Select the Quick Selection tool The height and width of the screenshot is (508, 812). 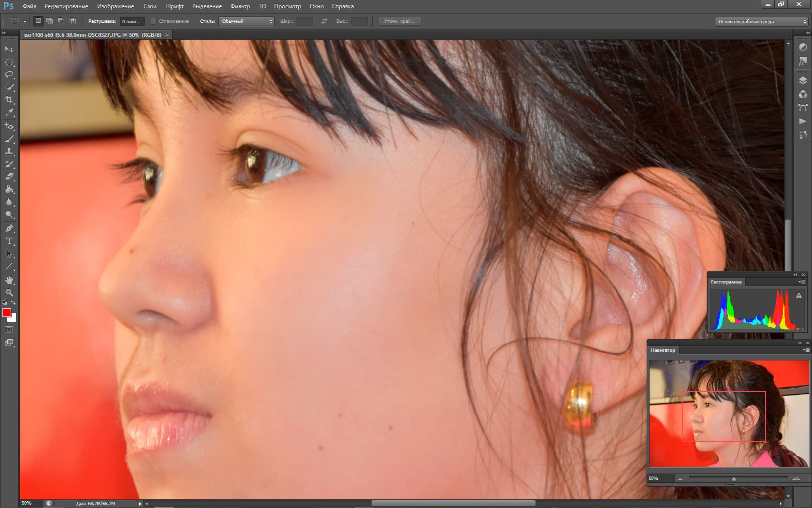coord(9,87)
